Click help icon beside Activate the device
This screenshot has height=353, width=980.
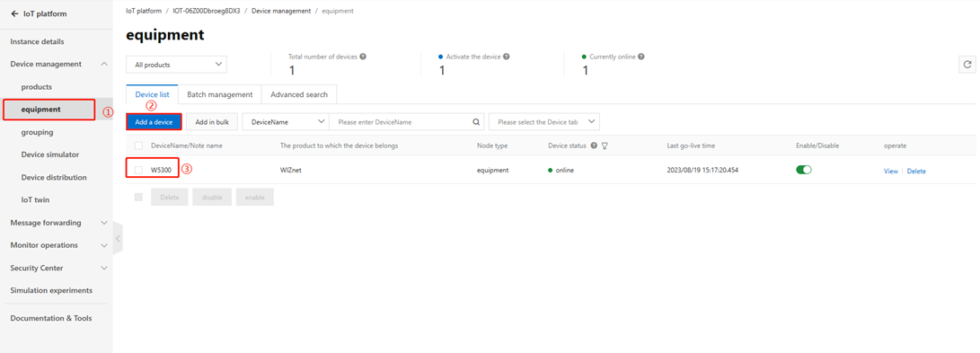point(507,57)
